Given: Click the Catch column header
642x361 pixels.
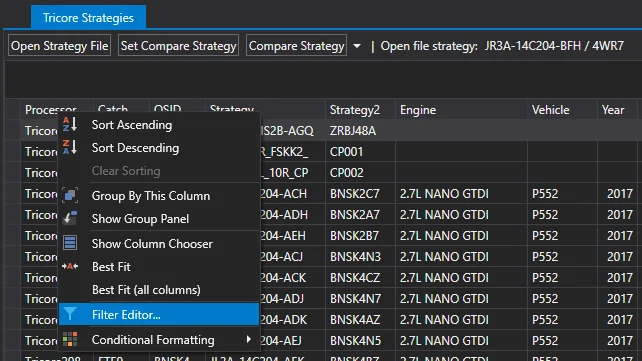Looking at the screenshot, I should (121, 110).
